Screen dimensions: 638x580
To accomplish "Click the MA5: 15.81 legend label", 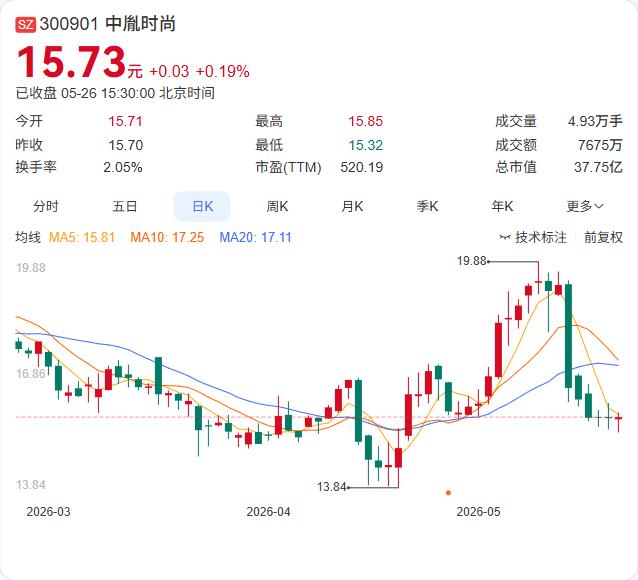I will tap(82, 237).
